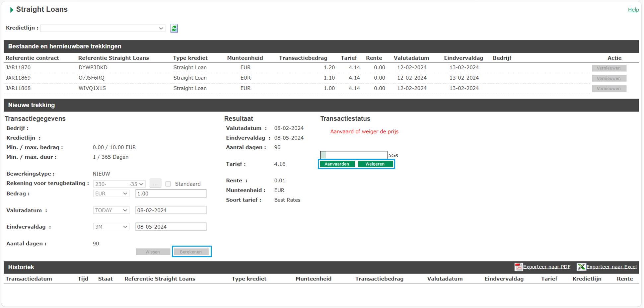Click the countdown progress bar
The image size is (644, 308).
coord(354,155)
